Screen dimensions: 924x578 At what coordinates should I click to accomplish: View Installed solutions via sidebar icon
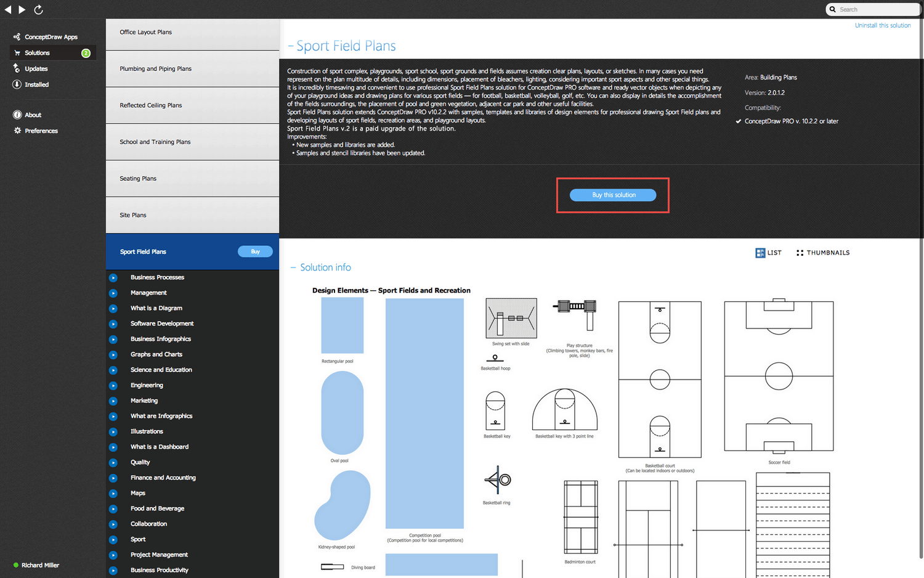[x=35, y=84]
